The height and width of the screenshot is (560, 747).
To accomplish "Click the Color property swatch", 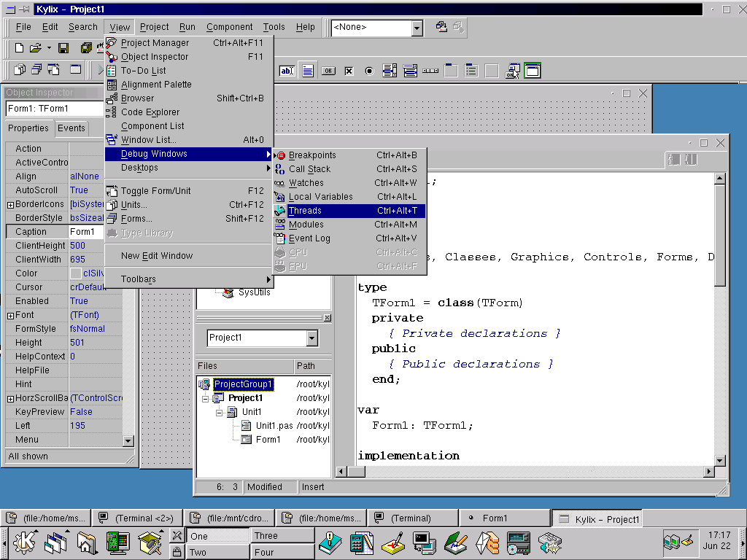I will [x=75, y=273].
